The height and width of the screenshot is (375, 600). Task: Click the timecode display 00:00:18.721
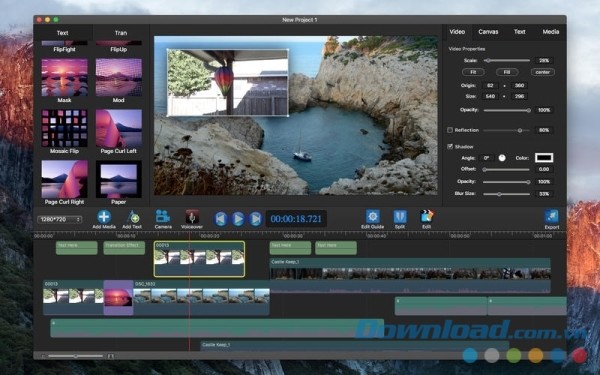pos(296,219)
